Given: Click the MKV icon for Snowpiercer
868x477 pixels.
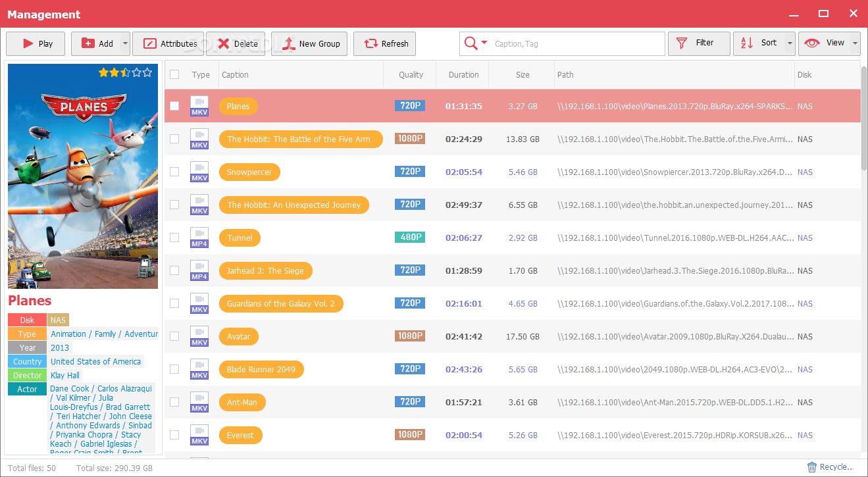Looking at the screenshot, I should (199, 172).
